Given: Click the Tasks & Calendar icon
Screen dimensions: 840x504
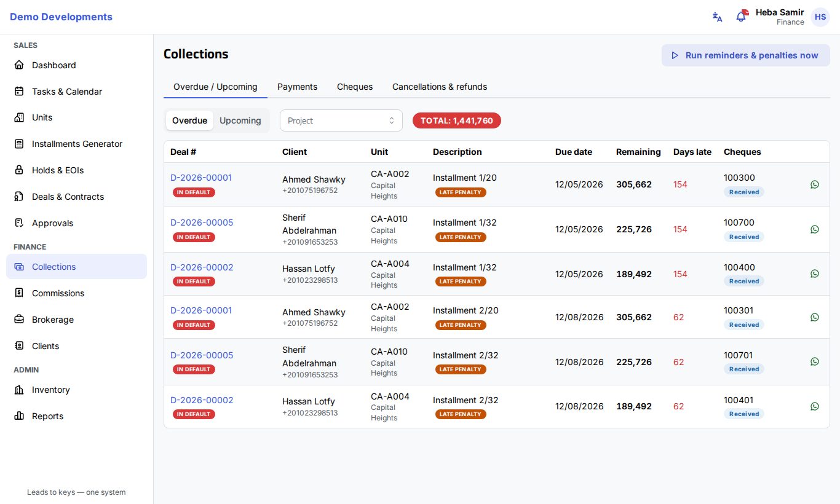Looking at the screenshot, I should 19,92.
